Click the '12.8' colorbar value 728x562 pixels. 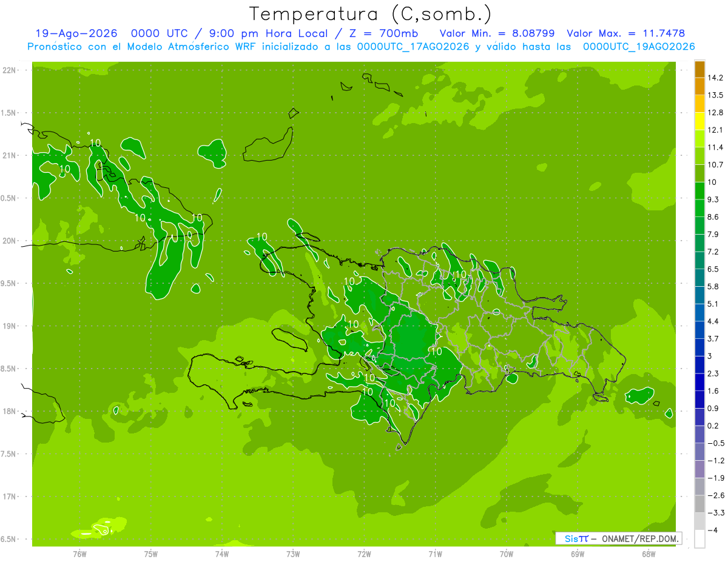716,113
